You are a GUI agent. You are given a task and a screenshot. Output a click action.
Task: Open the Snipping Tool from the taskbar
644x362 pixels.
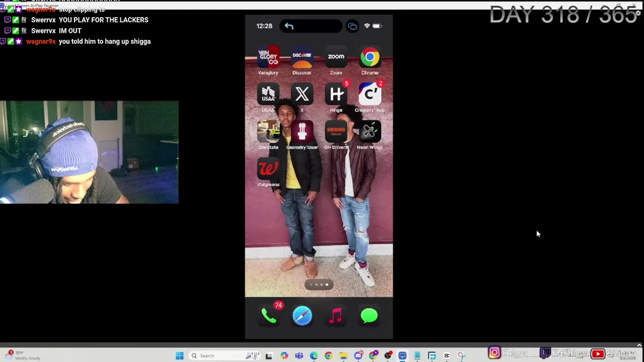point(461,356)
